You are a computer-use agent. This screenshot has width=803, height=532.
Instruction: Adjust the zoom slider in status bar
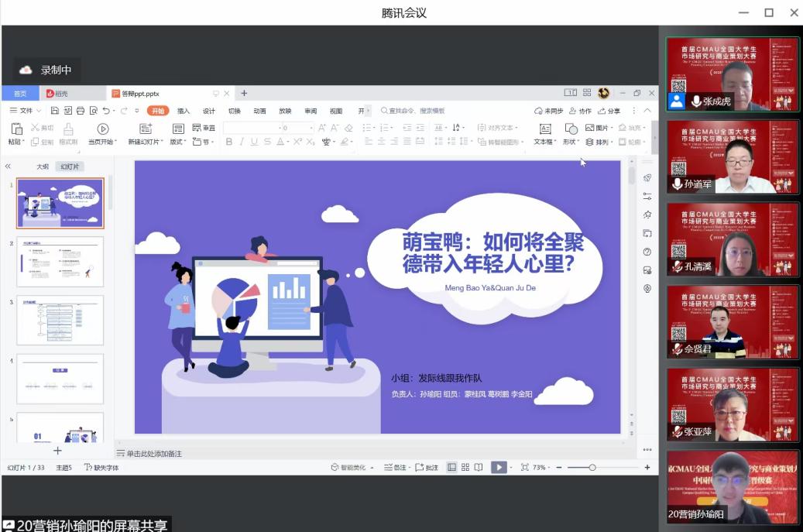[x=592, y=467]
